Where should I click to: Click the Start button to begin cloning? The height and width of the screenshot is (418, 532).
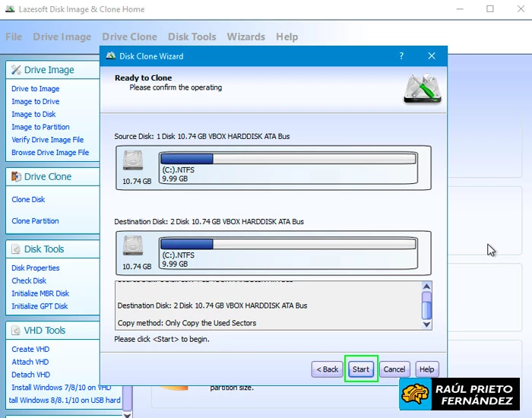pyautogui.click(x=361, y=369)
